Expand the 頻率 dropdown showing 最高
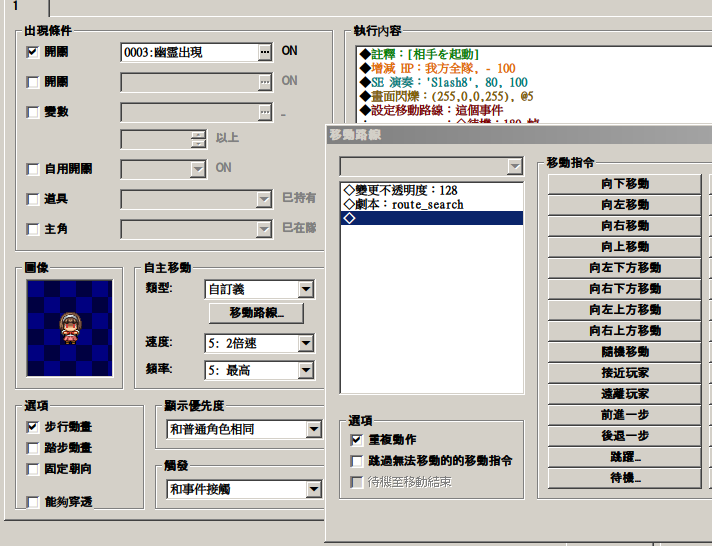Viewport: 712px width, 546px height. pyautogui.click(x=306, y=370)
